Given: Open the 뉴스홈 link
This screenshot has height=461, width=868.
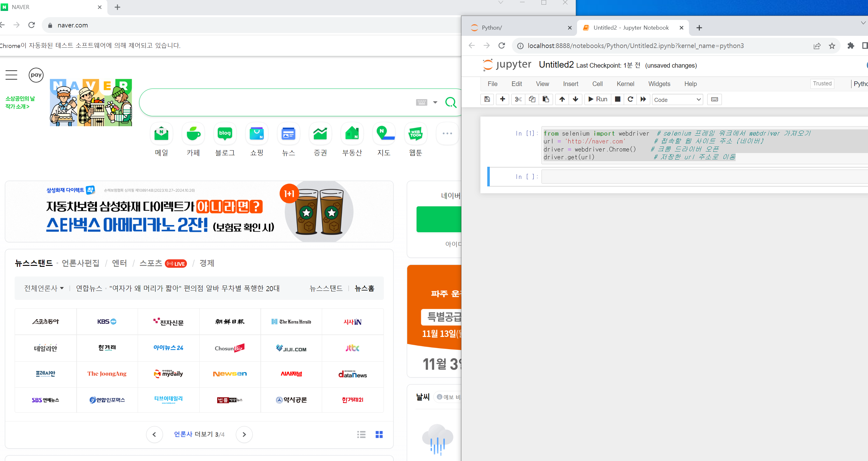Looking at the screenshot, I should [x=364, y=288].
